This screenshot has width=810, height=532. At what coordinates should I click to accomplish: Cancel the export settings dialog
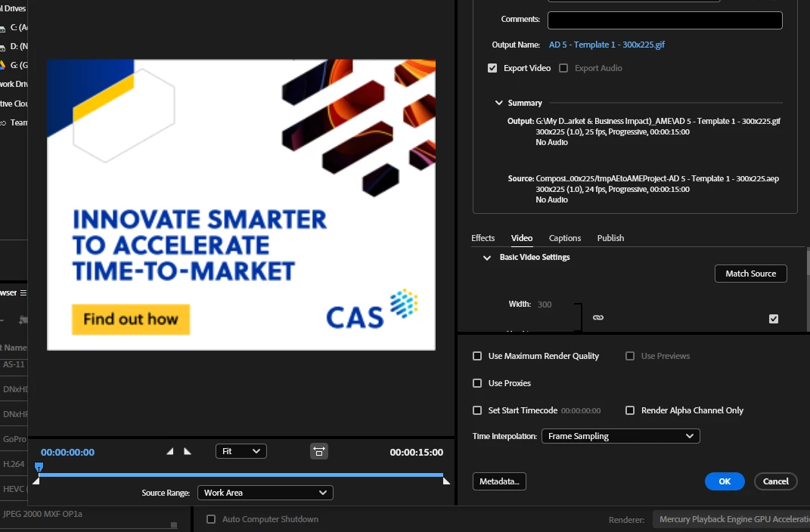tap(775, 481)
